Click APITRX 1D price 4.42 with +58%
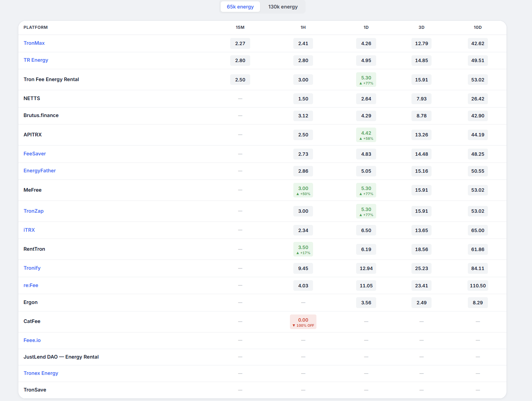This screenshot has height=401, width=532. point(366,135)
